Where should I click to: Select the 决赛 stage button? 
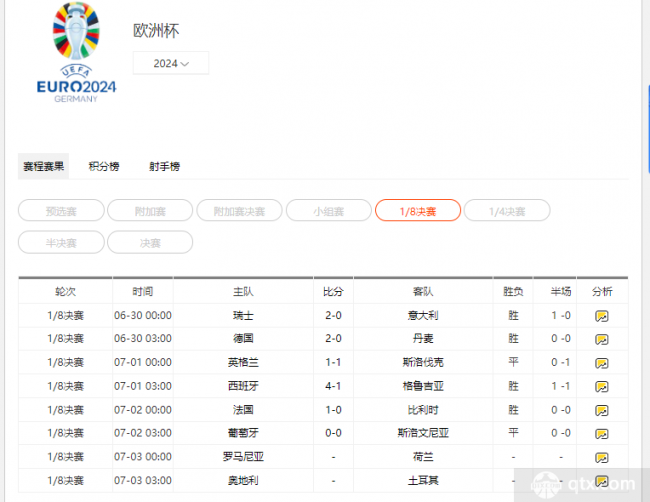click(x=150, y=243)
